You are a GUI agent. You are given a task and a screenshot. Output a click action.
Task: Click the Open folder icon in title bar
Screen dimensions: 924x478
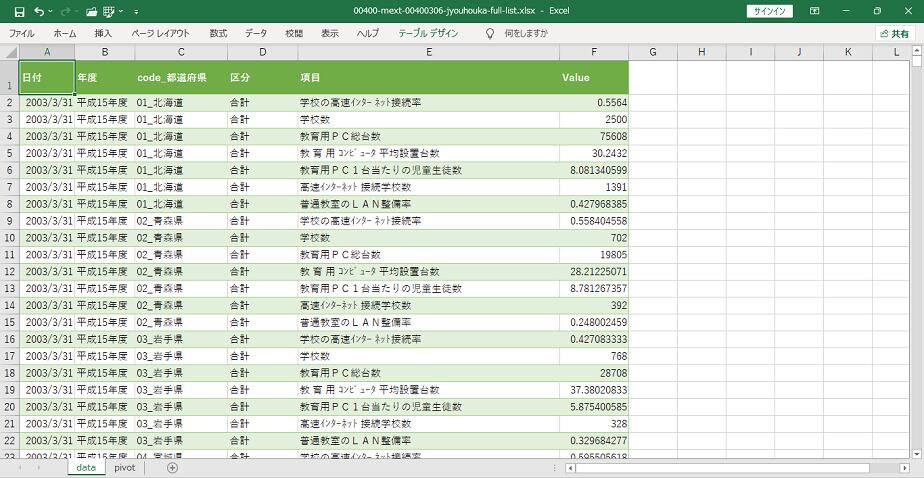pos(92,11)
